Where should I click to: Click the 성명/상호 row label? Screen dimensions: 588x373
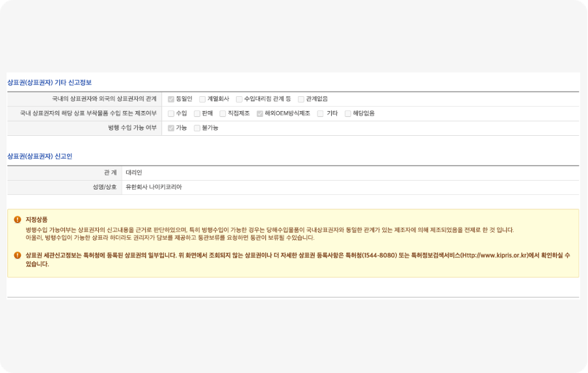pyautogui.click(x=105, y=187)
